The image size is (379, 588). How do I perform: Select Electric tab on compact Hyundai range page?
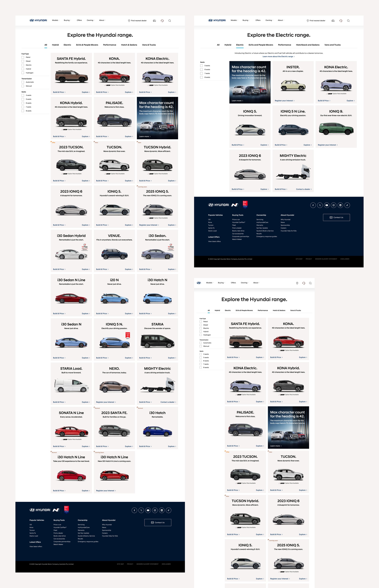click(228, 310)
